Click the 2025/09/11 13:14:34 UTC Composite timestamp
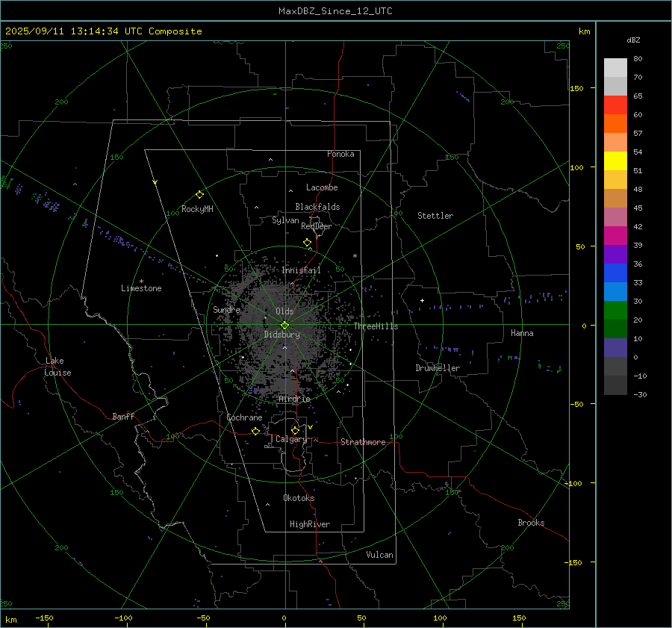 coord(103,31)
